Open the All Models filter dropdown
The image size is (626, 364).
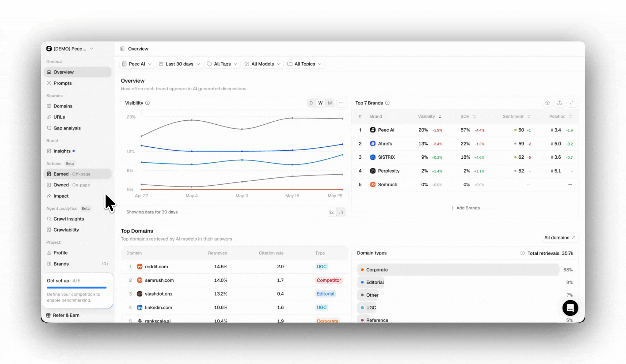pos(263,64)
